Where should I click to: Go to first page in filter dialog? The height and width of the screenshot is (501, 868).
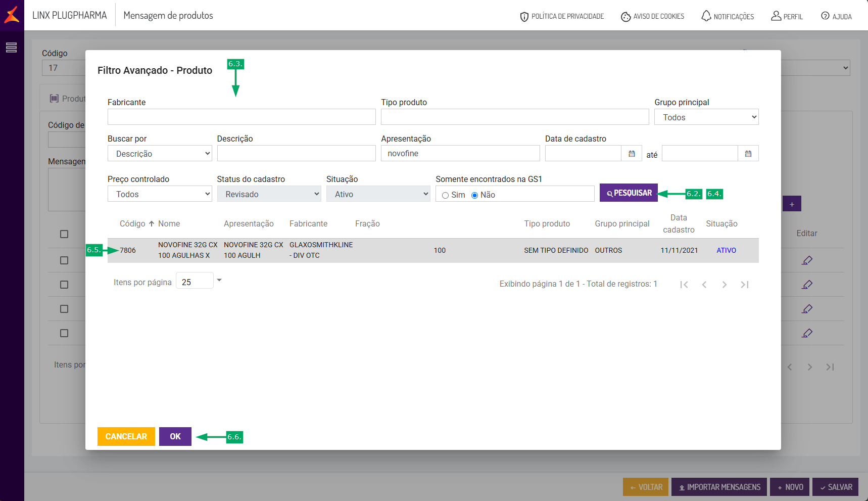coord(684,285)
